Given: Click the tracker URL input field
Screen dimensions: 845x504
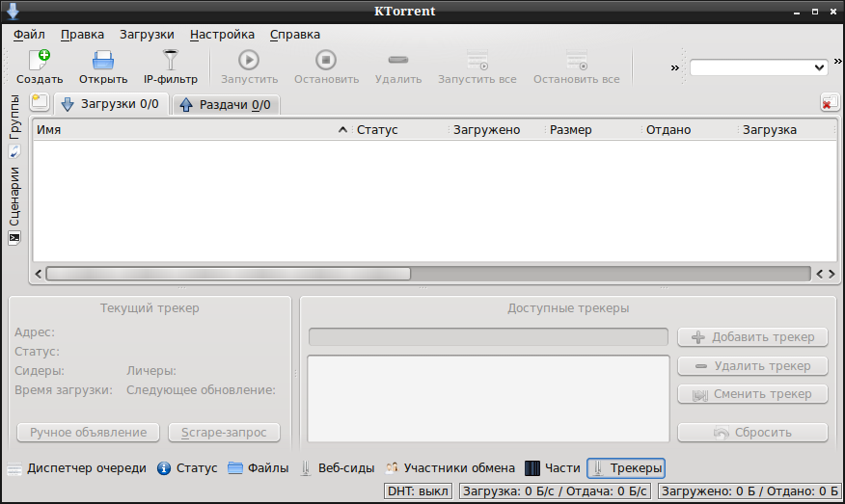Looking at the screenshot, I should click(488, 337).
